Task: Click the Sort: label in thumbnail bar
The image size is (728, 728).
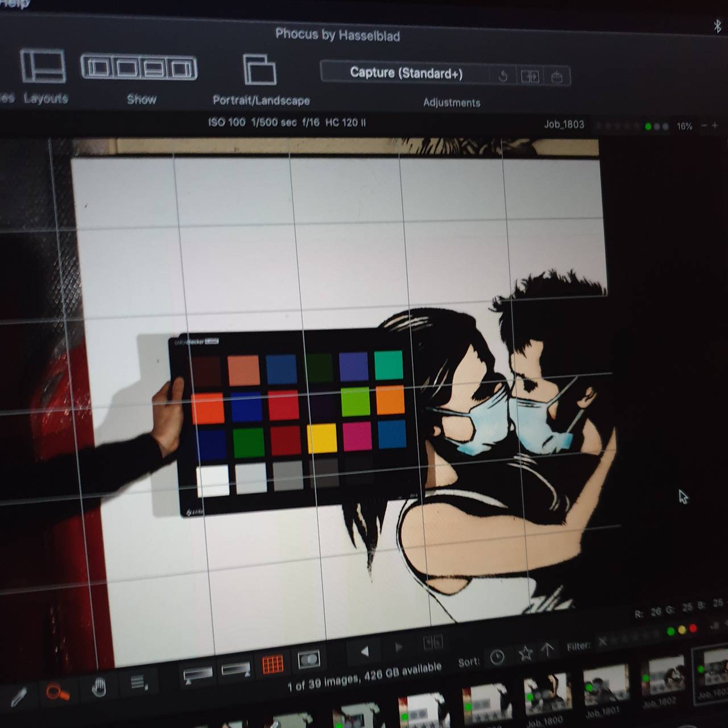Action: pyautogui.click(x=469, y=662)
